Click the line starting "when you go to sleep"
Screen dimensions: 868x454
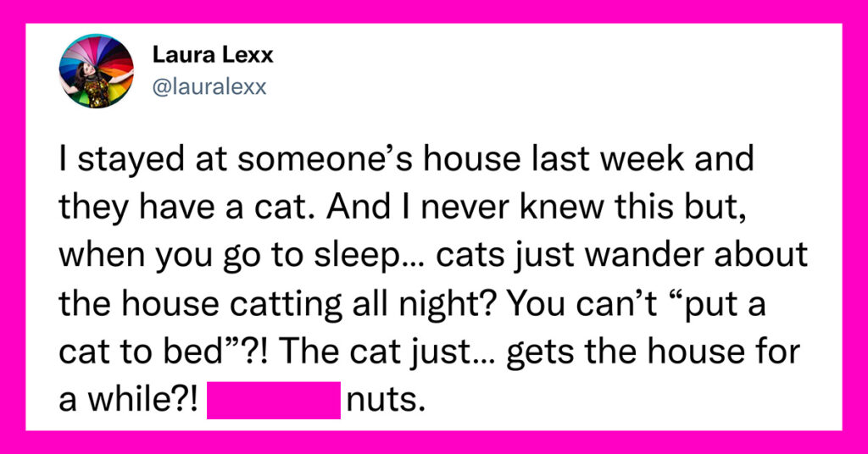(x=433, y=256)
